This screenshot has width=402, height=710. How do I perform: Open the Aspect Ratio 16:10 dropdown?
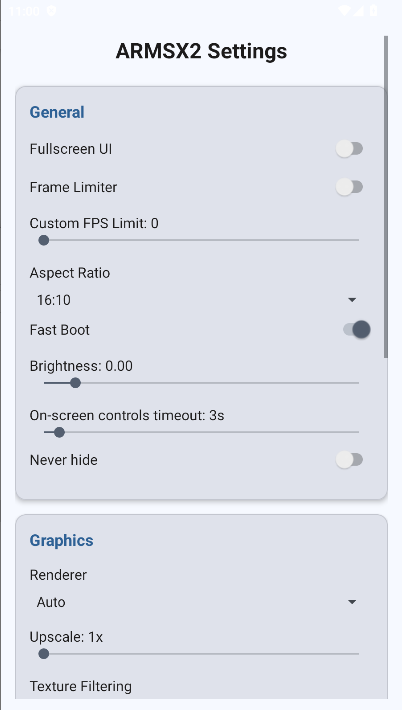click(196, 300)
